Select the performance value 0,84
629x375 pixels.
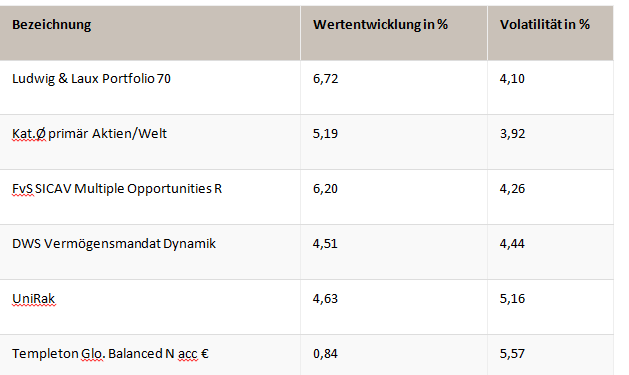325,354
